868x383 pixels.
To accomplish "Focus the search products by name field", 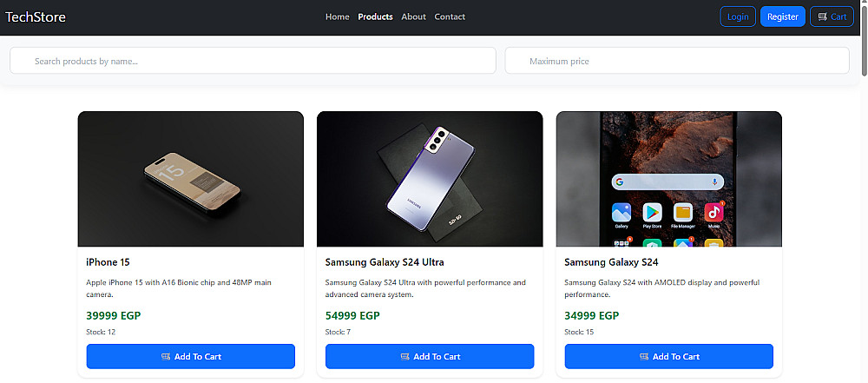I will (253, 61).
